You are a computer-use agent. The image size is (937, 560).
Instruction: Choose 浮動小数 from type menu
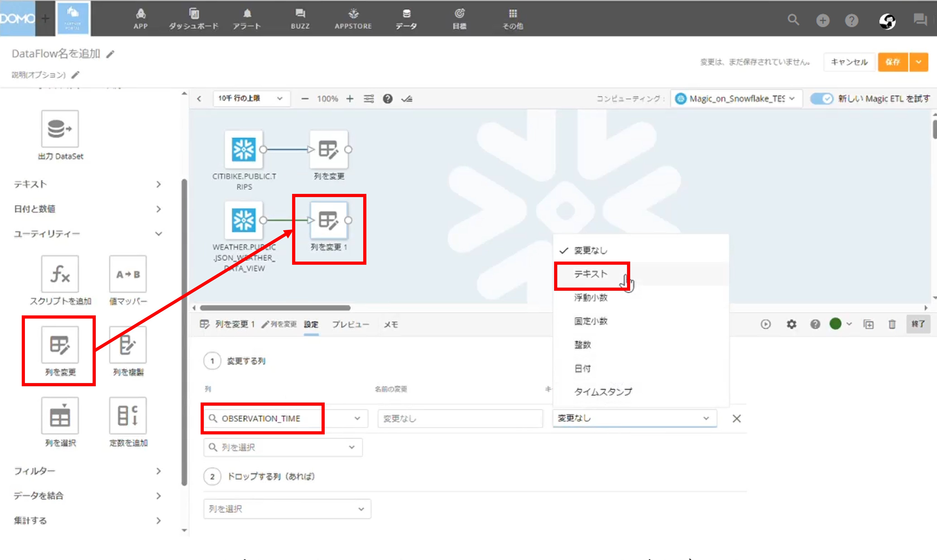(641, 297)
